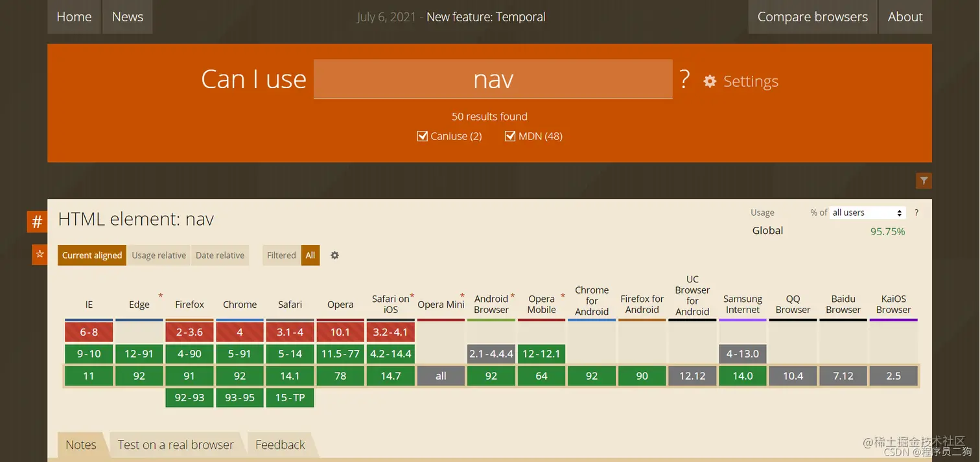Click the nav search input field
The height and width of the screenshot is (462, 980).
coord(493,79)
